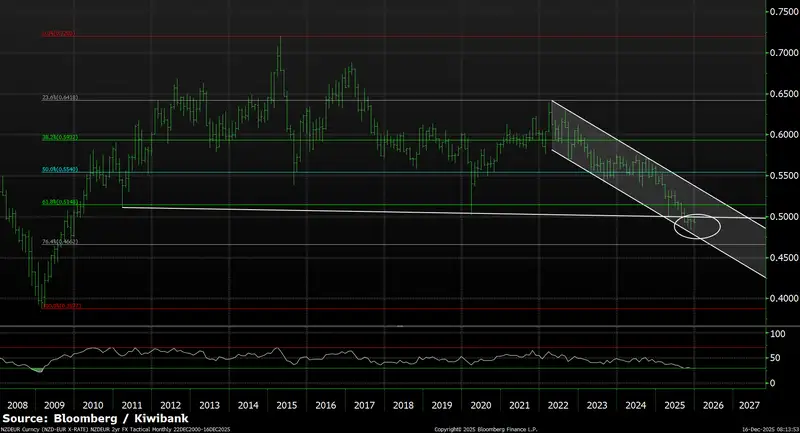Image resolution: width=800 pixels, height=433 pixels.
Task: Select the 2020 year on time axis
Action: point(481,405)
